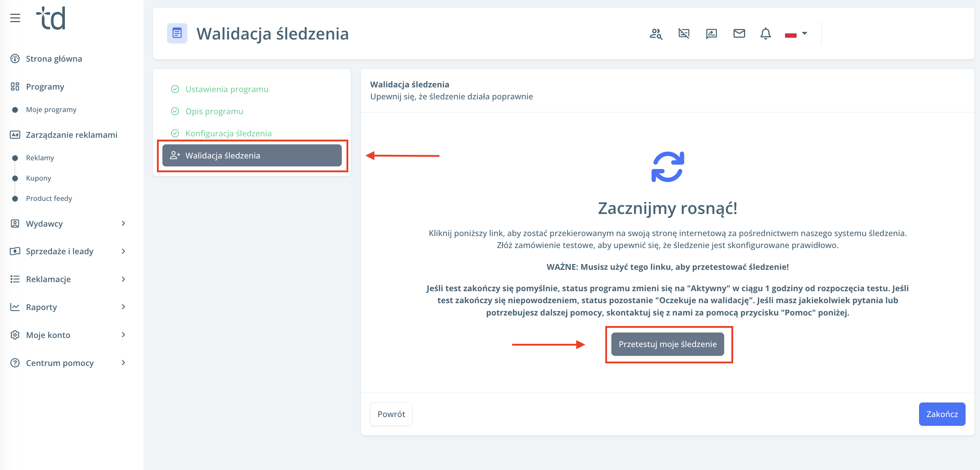Click Przetestuj moje śledzenie button

pos(667,345)
